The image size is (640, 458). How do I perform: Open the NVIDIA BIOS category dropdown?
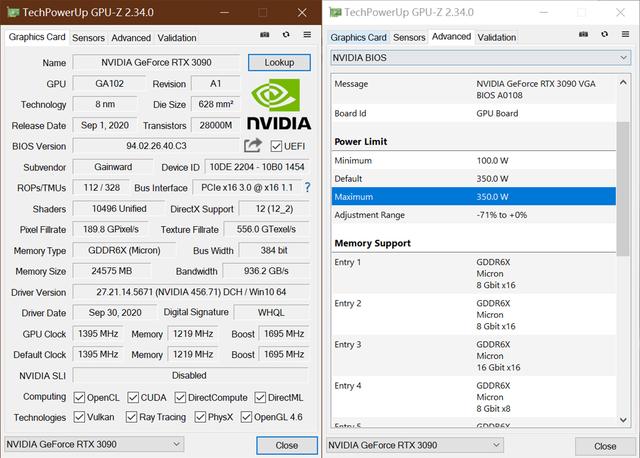(480, 58)
